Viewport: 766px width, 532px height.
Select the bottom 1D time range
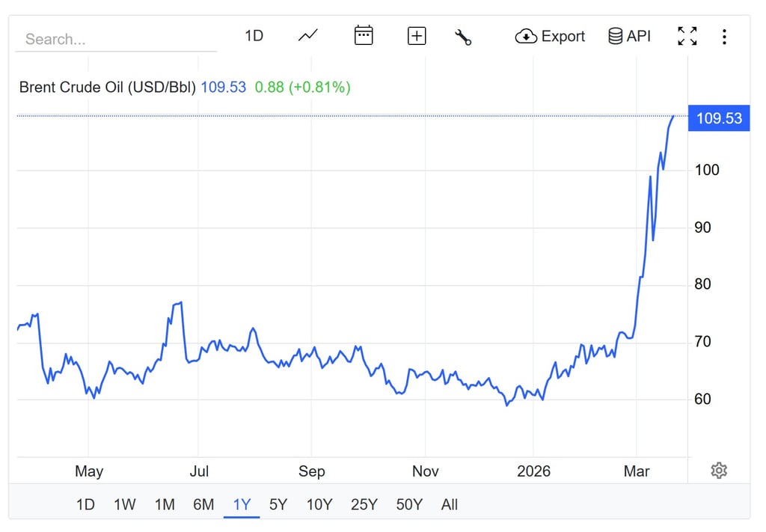tap(85, 504)
